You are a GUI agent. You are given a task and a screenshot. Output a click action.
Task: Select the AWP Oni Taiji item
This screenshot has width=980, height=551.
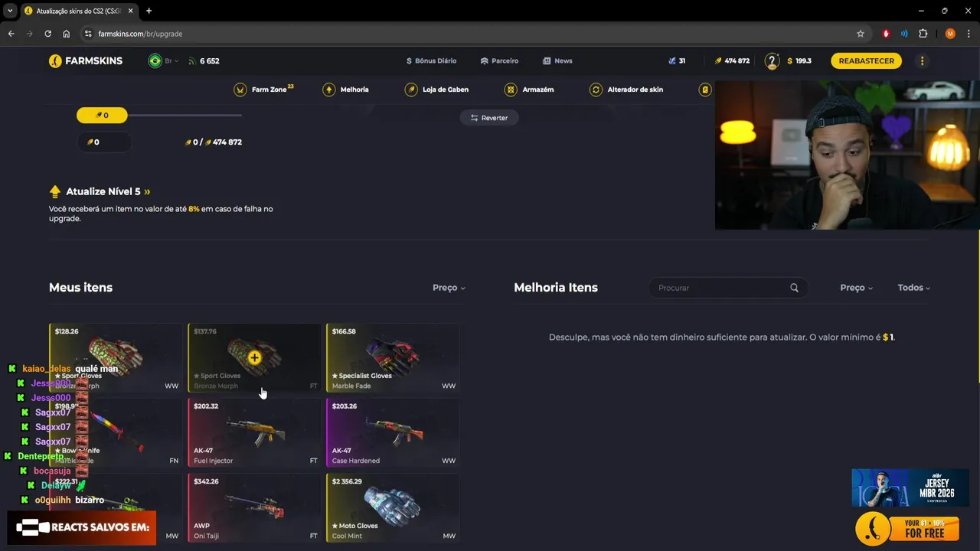254,507
